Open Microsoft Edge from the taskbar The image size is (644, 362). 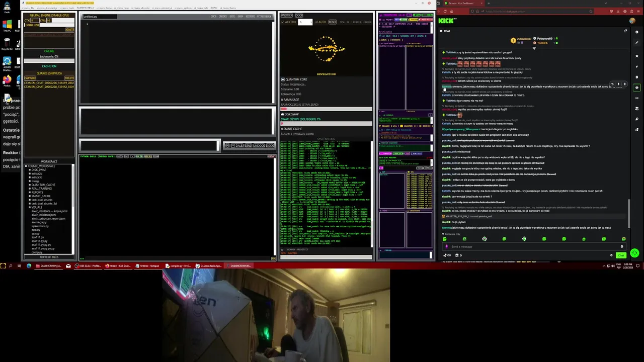[29, 265]
